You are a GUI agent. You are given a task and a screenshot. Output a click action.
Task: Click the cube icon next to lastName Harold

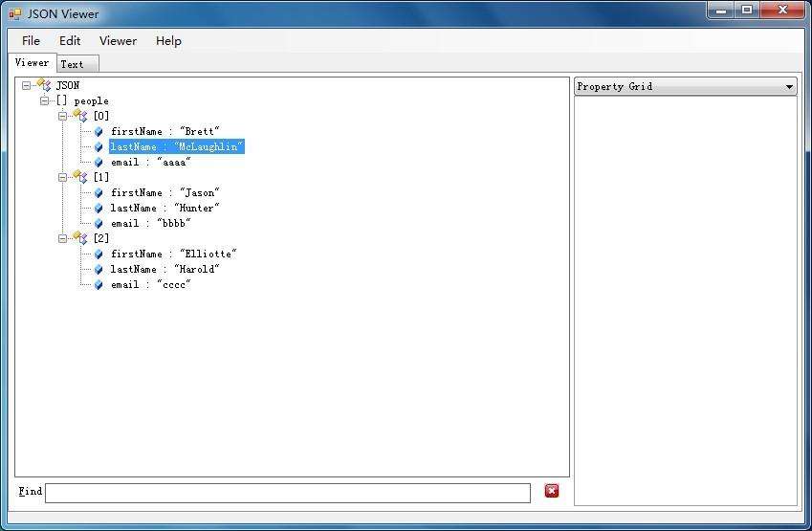(x=99, y=270)
